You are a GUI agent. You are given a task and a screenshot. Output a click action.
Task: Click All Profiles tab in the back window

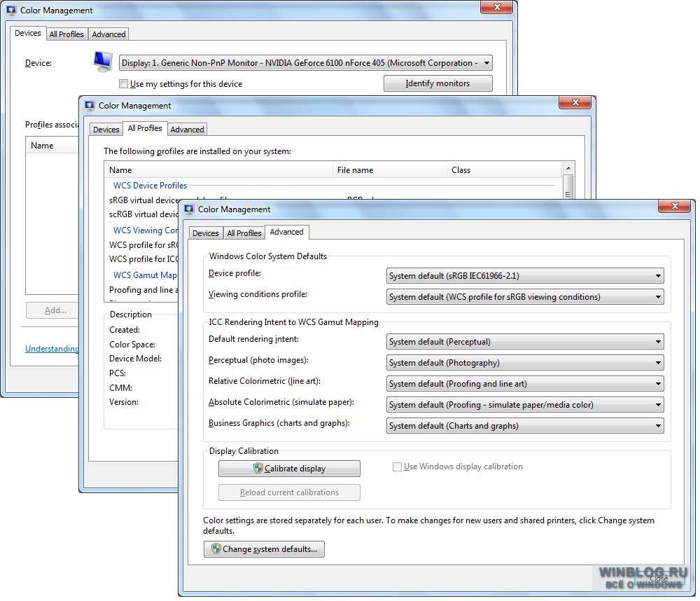[66, 34]
